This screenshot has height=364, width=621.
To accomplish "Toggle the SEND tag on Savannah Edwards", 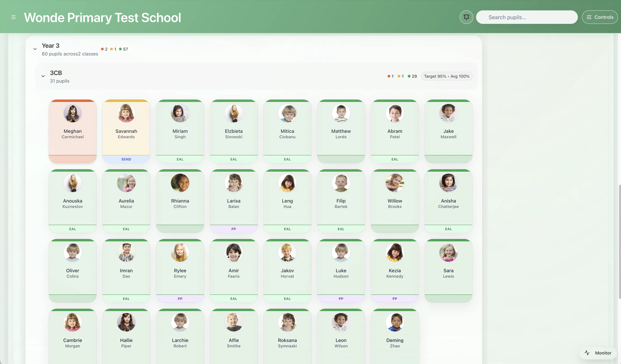I will (126, 159).
